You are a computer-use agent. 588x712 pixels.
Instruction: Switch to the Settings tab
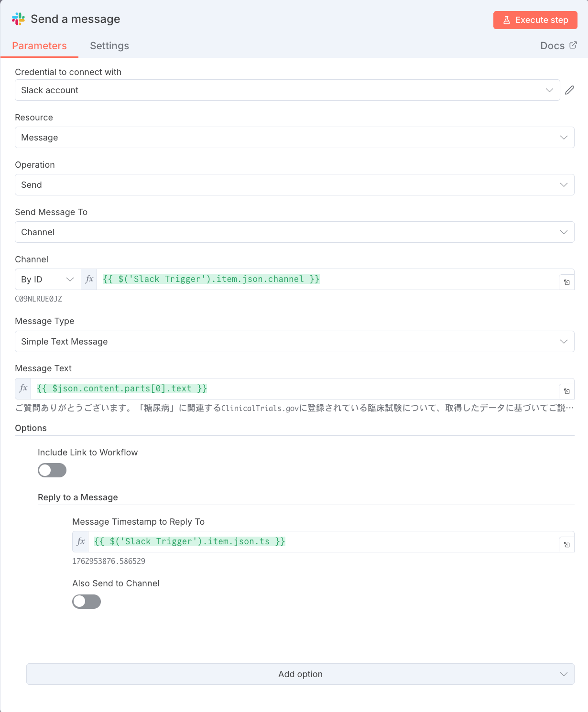pyautogui.click(x=109, y=46)
